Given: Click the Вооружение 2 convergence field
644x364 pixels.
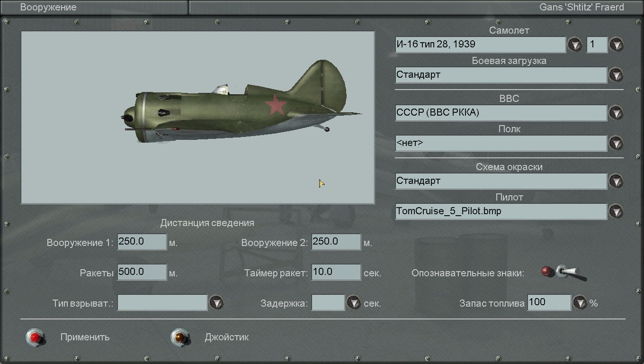Looking at the screenshot, I should click(x=336, y=242).
